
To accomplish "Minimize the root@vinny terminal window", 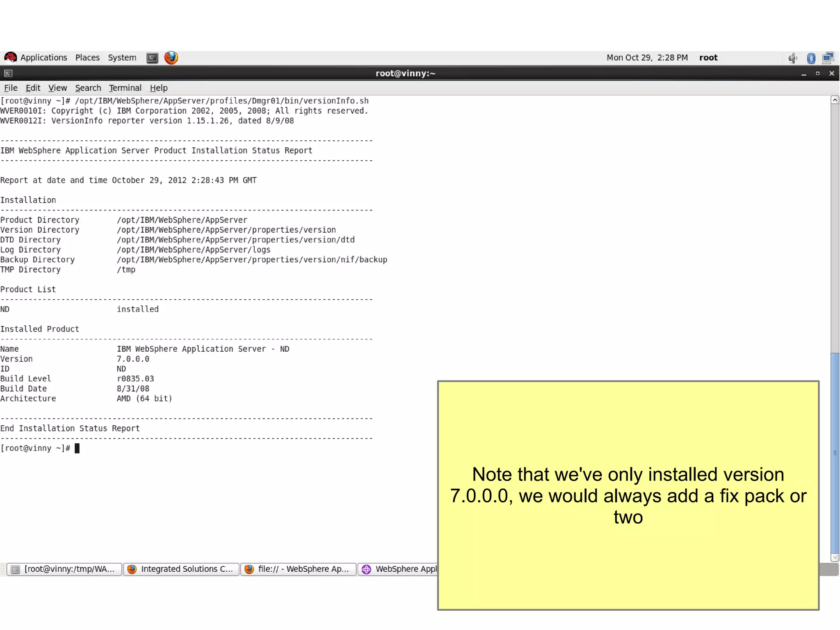I will coord(804,74).
